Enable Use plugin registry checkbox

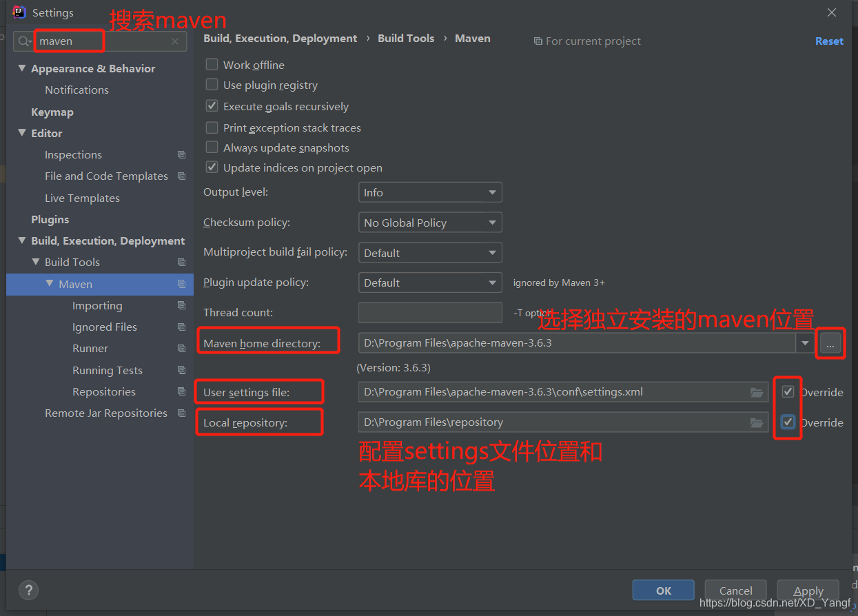coord(212,85)
